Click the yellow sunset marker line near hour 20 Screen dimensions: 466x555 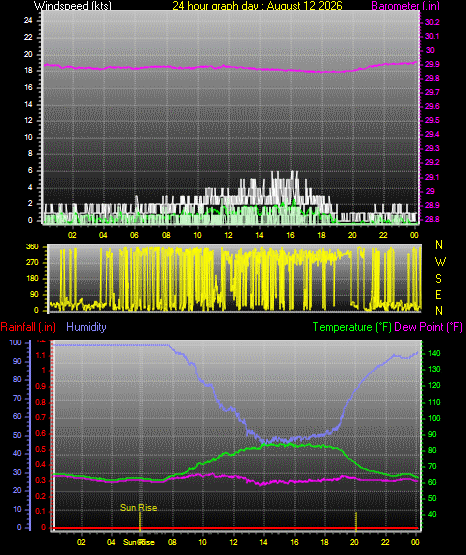[356, 521]
